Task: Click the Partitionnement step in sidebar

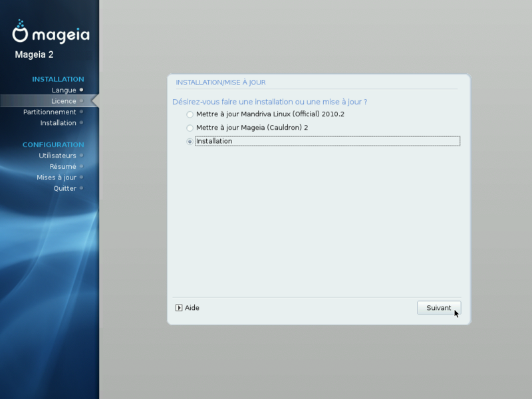Action: (49, 112)
